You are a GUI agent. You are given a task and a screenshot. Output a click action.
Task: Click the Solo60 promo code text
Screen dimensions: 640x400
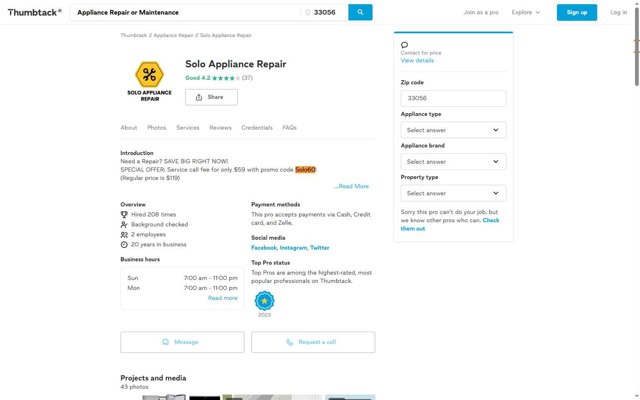pos(305,170)
